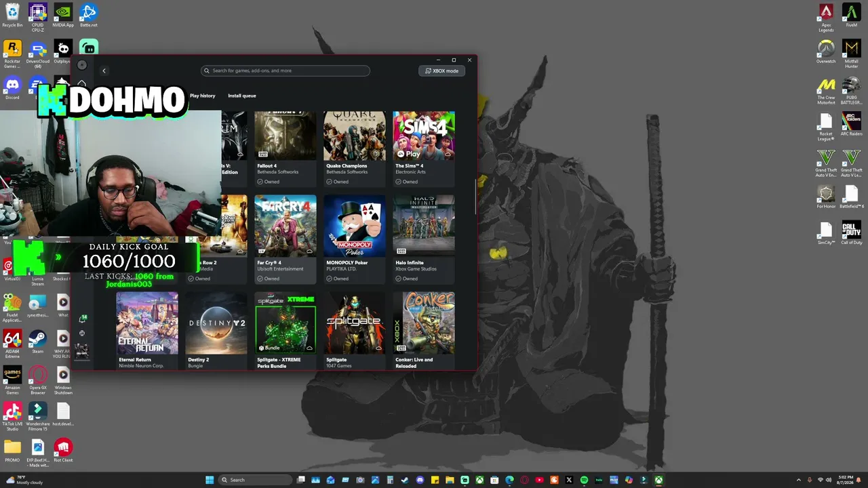Open the Fallout 4 game cover

coord(285,136)
